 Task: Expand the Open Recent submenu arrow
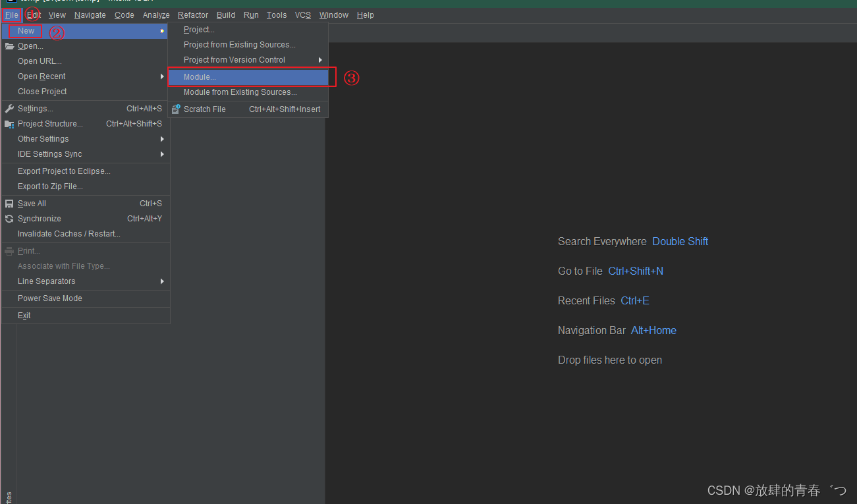(162, 76)
